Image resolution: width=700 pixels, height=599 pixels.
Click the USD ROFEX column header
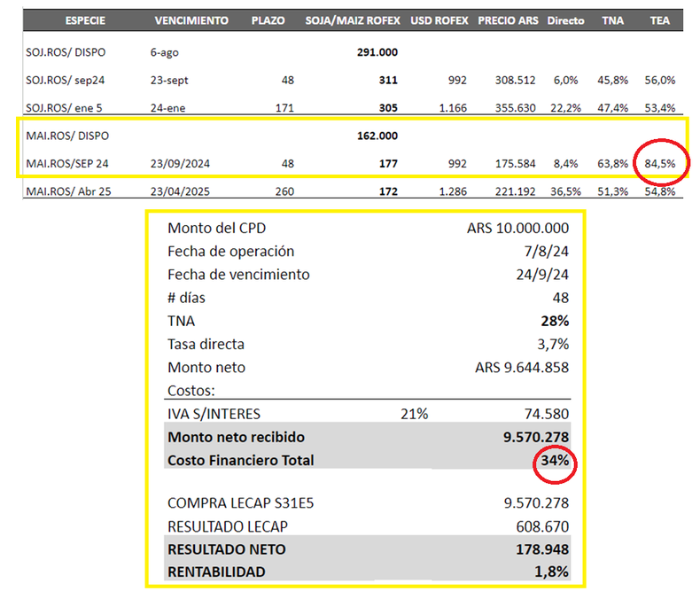point(439,20)
